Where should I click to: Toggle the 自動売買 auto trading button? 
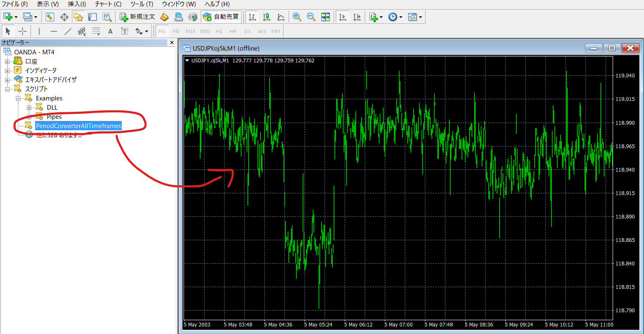pyautogui.click(x=221, y=17)
